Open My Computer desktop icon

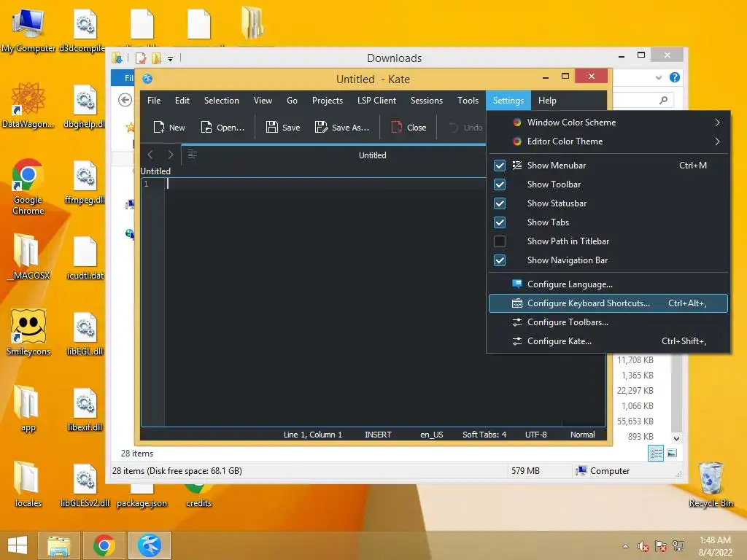click(x=28, y=28)
